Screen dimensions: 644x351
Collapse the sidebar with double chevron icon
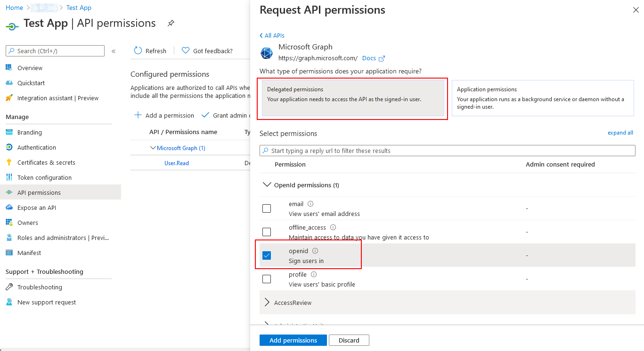[114, 51]
